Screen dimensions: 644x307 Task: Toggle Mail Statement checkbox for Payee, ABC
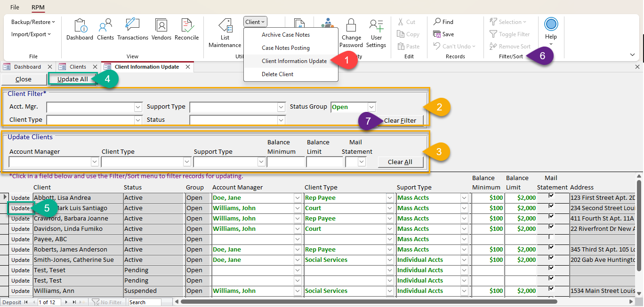[551, 237]
